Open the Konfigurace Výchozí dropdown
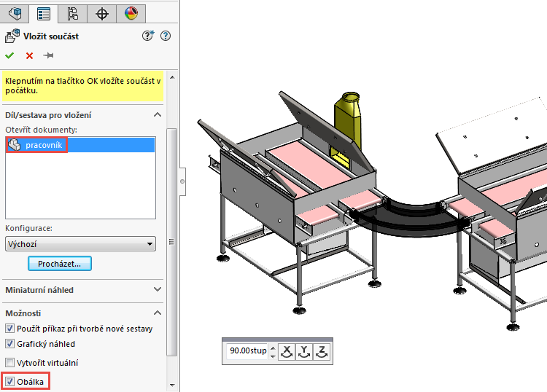The width and height of the screenshot is (547, 392). (x=80, y=244)
